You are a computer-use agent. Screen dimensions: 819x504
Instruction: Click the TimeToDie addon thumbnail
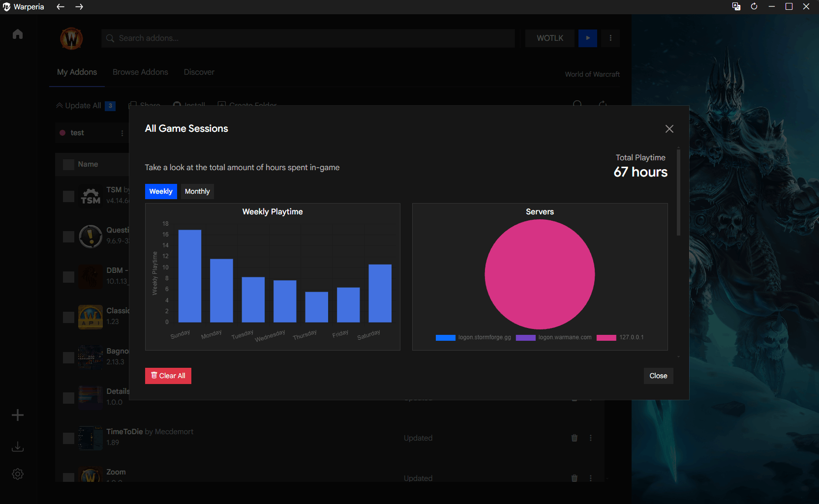pos(91,438)
